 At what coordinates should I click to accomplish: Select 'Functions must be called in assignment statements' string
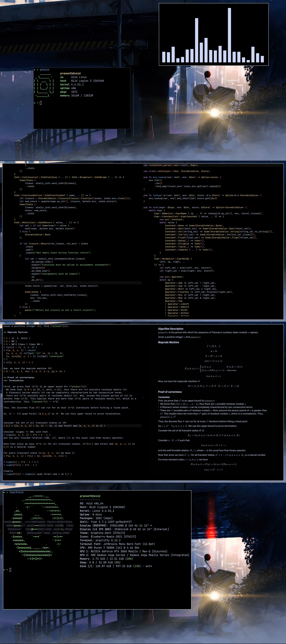coord(75,265)
